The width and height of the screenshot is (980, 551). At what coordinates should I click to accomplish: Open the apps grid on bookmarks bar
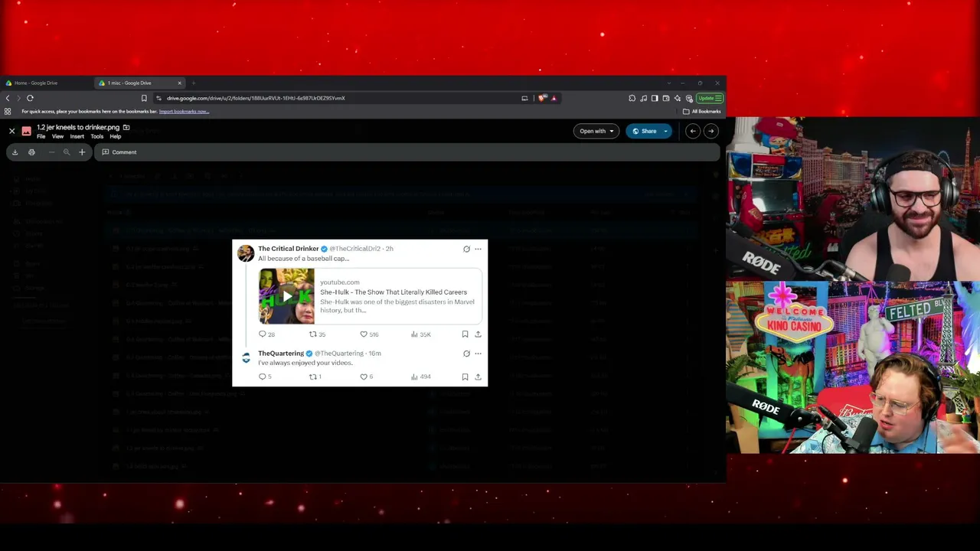[8, 112]
